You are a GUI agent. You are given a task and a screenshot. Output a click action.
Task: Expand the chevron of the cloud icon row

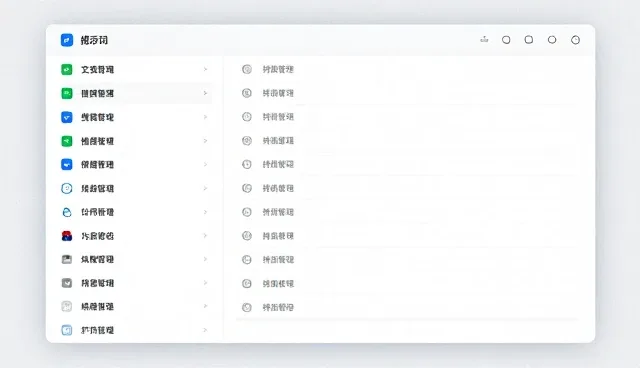(x=205, y=212)
